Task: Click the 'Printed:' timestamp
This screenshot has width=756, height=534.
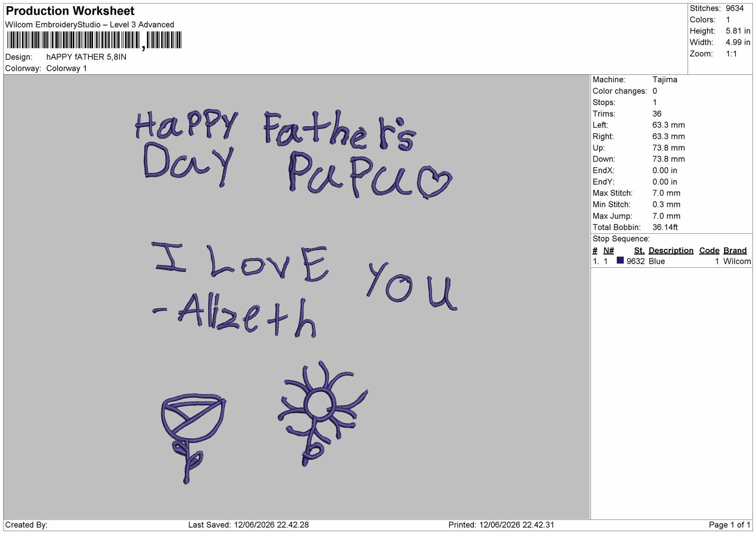Action: point(501,525)
